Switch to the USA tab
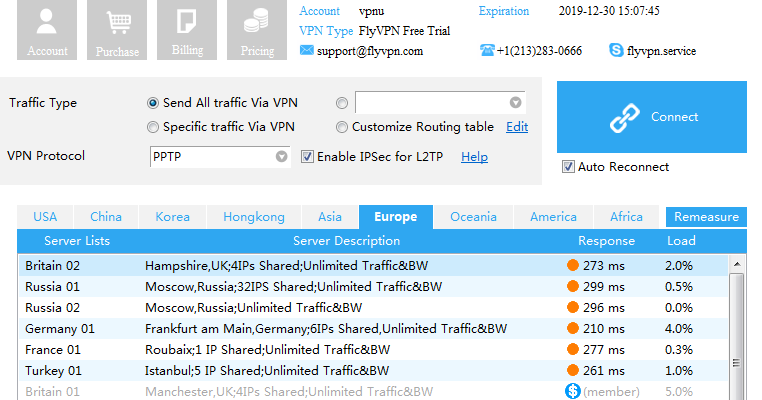 click(x=45, y=217)
